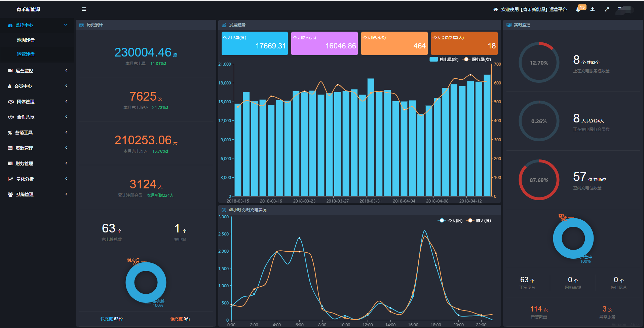Click the 今天会员新增(人) stat card
Image resolution: width=644 pixels, height=328 pixels.
point(464,43)
